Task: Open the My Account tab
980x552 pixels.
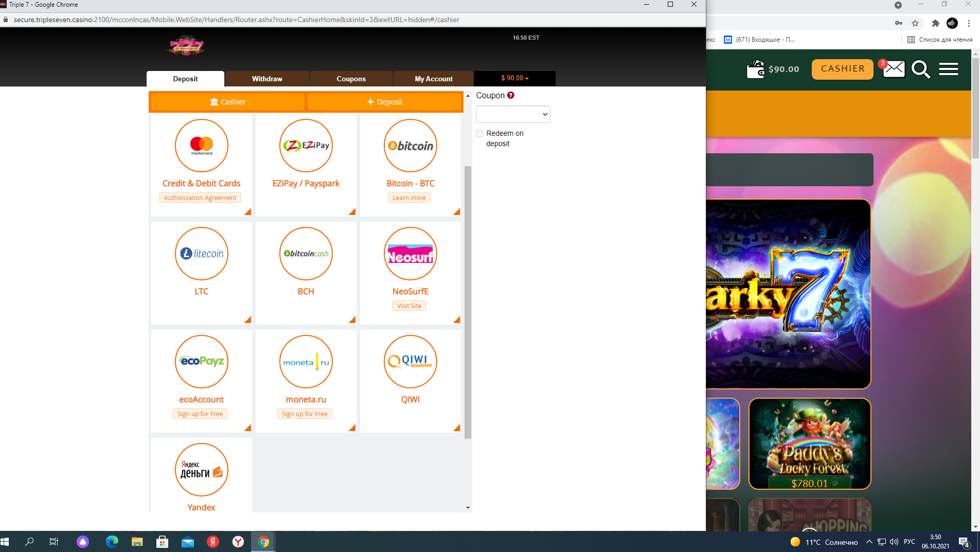Action: pos(434,79)
